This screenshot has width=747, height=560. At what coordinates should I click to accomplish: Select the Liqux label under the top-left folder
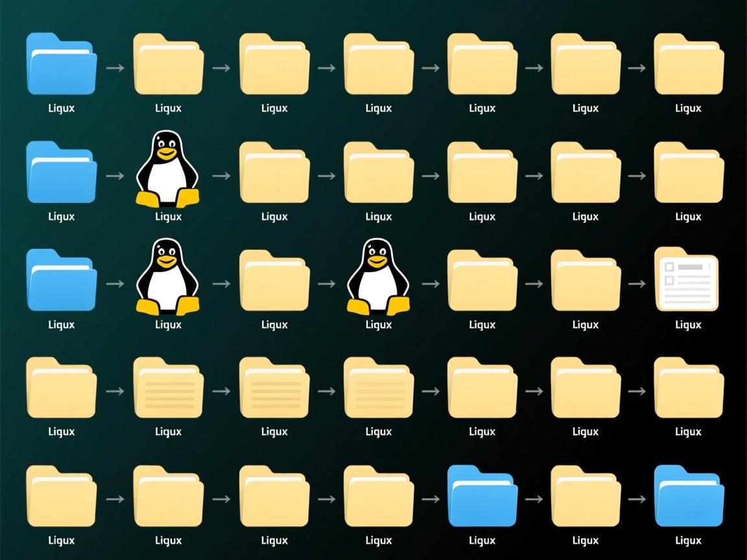60,108
